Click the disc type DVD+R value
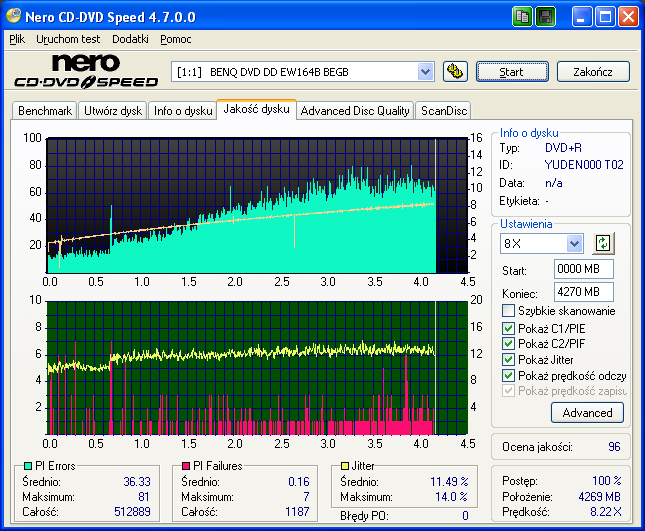Image resolution: width=645 pixels, height=531 pixels. click(x=563, y=148)
